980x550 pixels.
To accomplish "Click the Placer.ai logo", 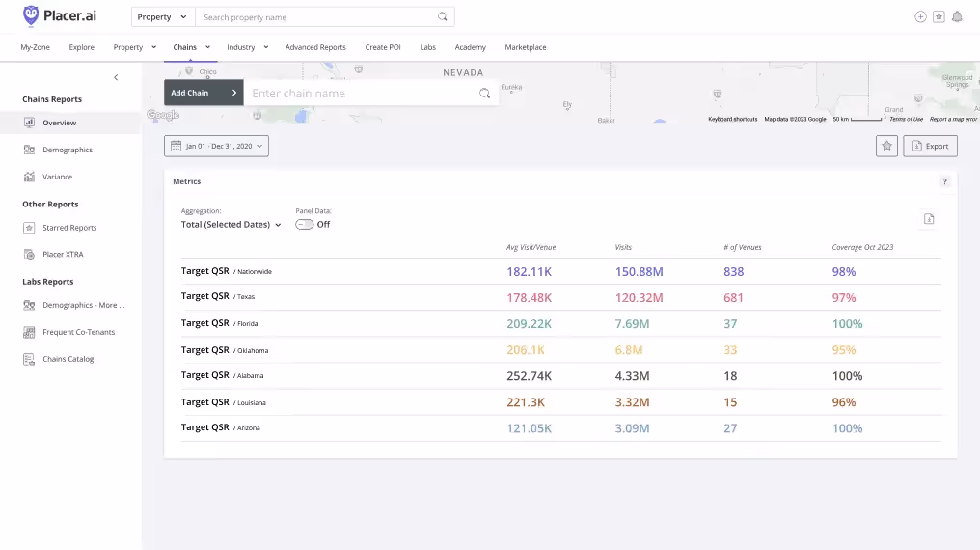I will (60, 15).
